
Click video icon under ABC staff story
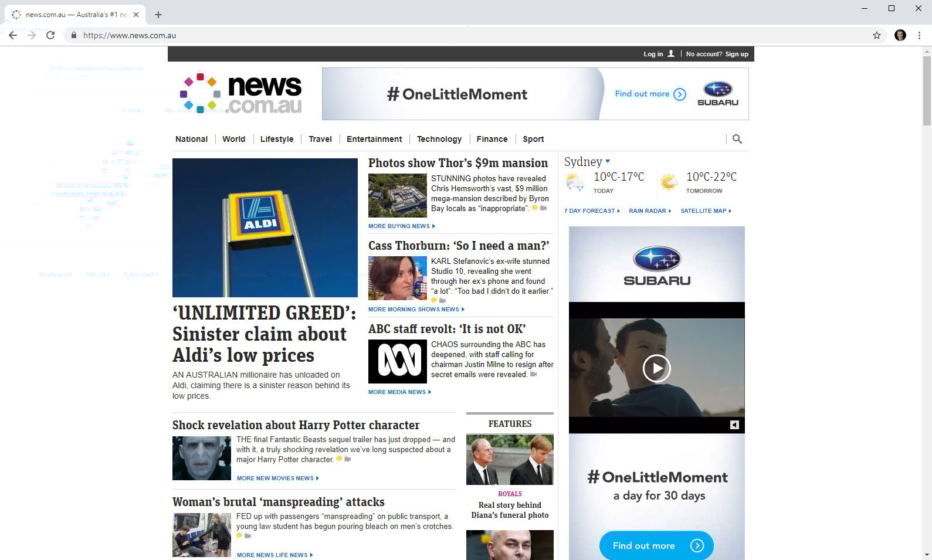point(533,374)
